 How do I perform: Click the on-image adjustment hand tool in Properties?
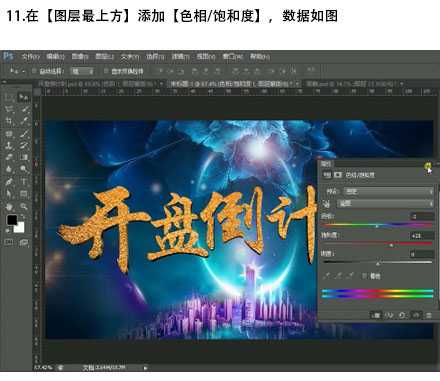coord(327,204)
